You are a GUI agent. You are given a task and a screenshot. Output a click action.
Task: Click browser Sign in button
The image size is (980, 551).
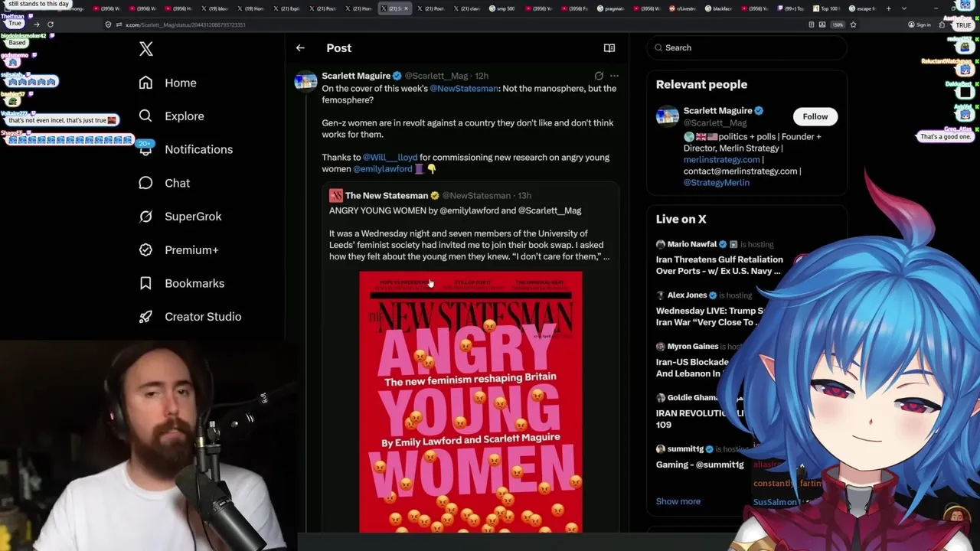919,24
